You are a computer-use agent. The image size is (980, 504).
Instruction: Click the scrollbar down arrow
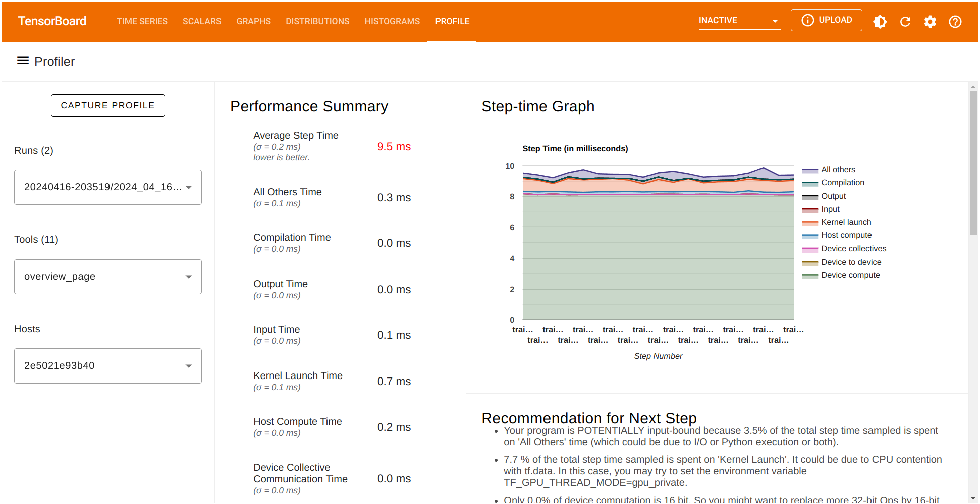(973, 499)
